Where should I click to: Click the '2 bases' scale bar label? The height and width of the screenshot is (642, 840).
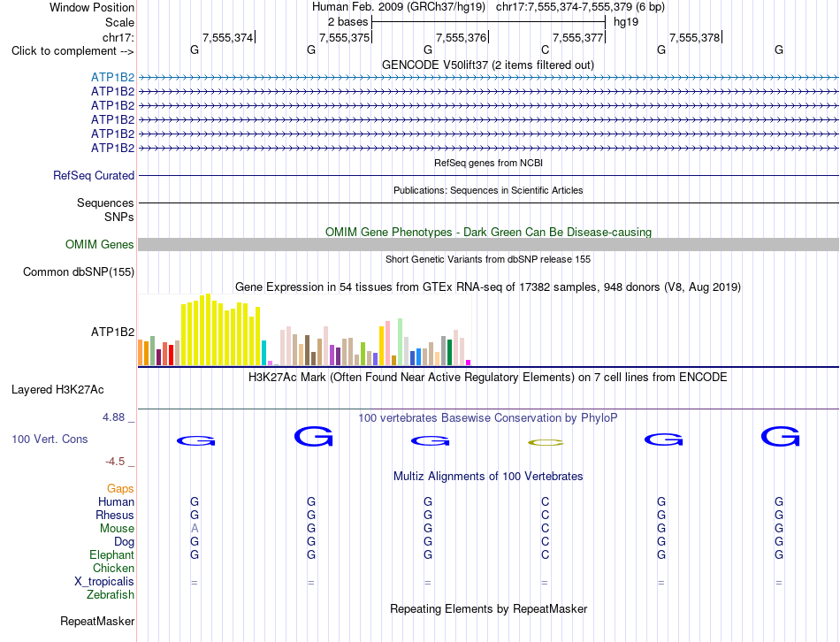pyautogui.click(x=348, y=22)
